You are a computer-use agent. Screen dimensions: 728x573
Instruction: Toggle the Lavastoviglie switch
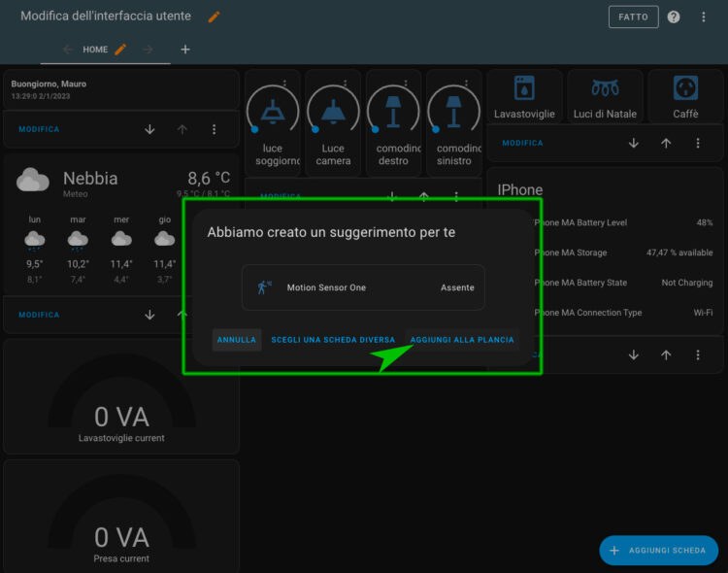point(524,97)
